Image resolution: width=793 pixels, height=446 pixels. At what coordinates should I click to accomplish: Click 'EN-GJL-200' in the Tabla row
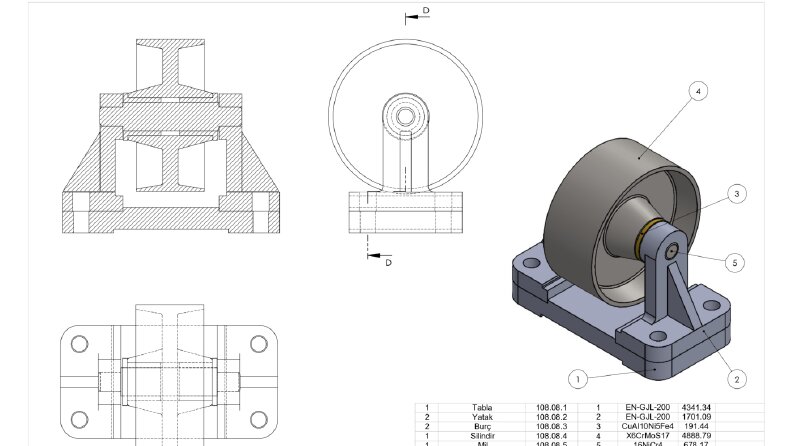point(647,407)
